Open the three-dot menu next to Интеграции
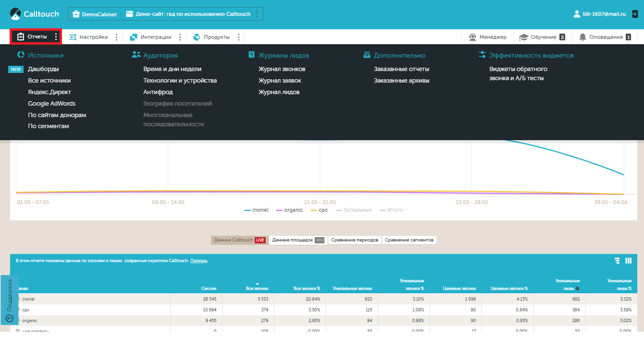The height and width of the screenshot is (337, 644). (180, 37)
